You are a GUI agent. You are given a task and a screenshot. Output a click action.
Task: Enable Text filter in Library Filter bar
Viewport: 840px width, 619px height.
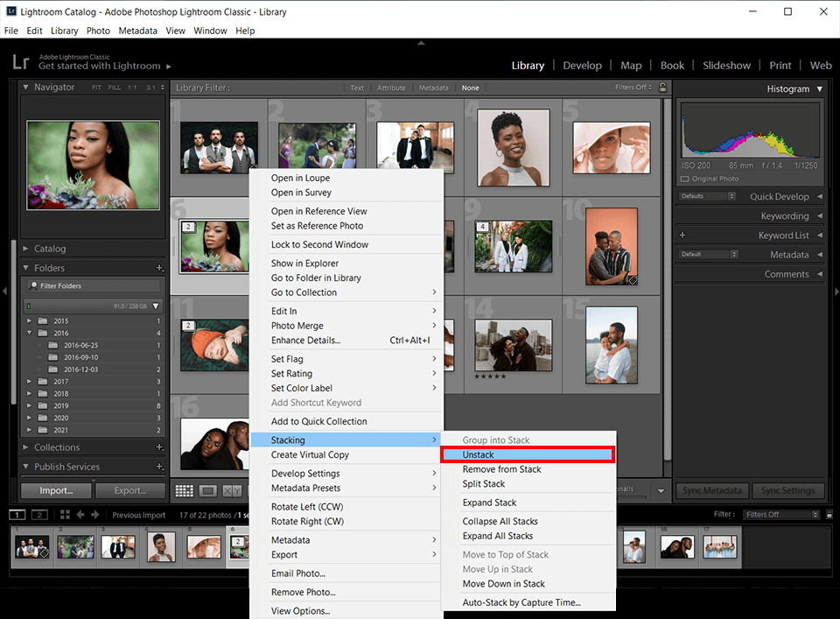click(x=357, y=88)
